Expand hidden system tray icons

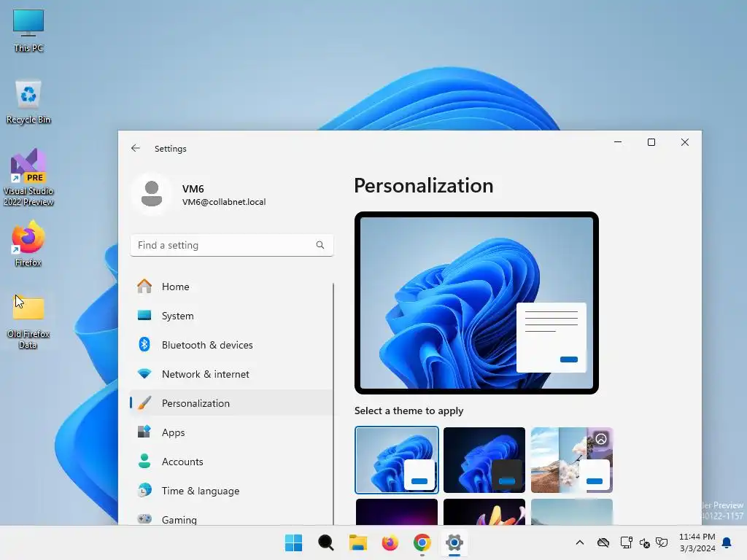coord(580,542)
